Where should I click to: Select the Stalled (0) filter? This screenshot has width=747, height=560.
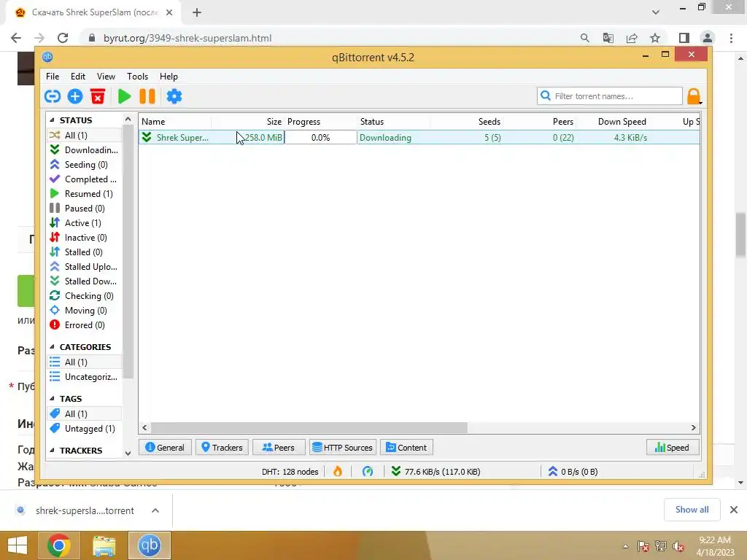85,252
